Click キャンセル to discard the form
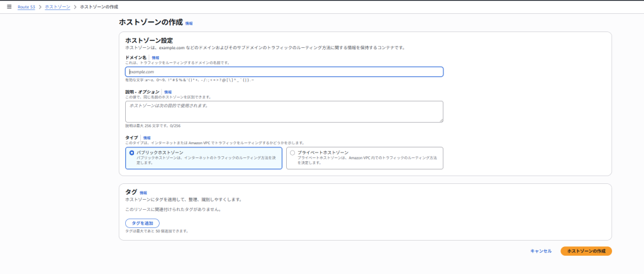 pyautogui.click(x=541, y=251)
